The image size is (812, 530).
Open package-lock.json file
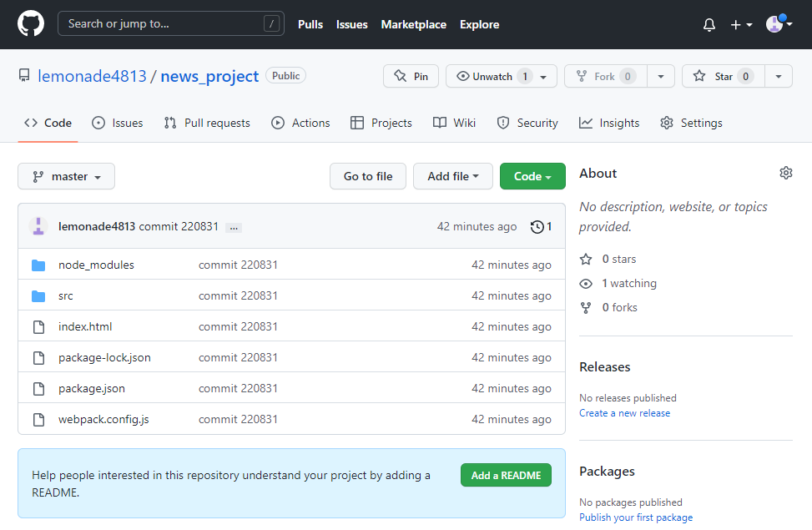pos(104,357)
